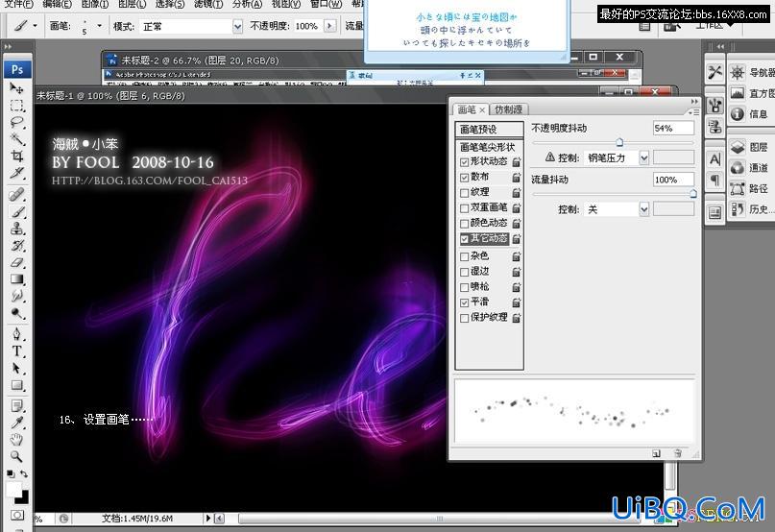
Task: Select the Healing Brush tool
Action: (x=16, y=195)
